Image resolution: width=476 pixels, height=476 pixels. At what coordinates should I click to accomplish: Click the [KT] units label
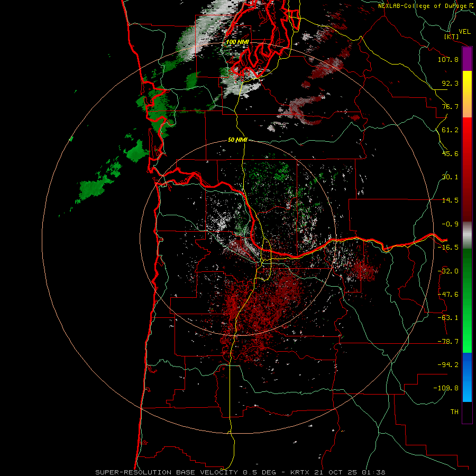(x=452, y=36)
